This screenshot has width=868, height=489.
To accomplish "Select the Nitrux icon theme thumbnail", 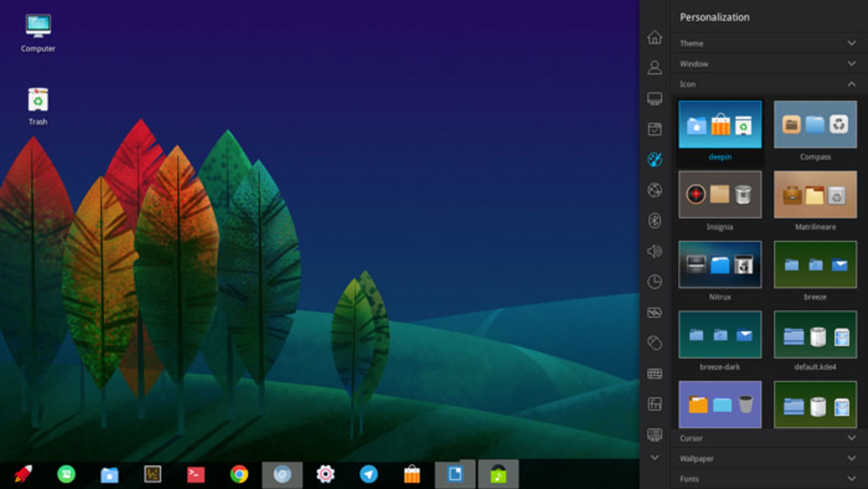I will click(720, 265).
